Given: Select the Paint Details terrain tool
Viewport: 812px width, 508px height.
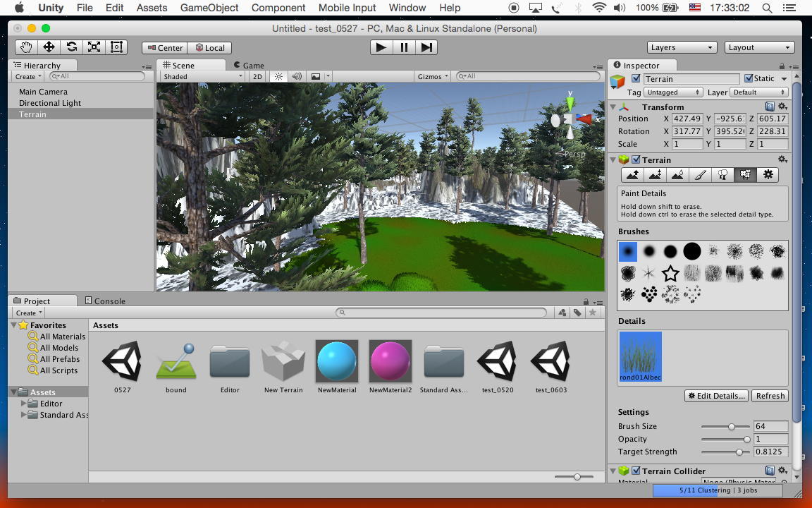Looking at the screenshot, I should point(745,175).
